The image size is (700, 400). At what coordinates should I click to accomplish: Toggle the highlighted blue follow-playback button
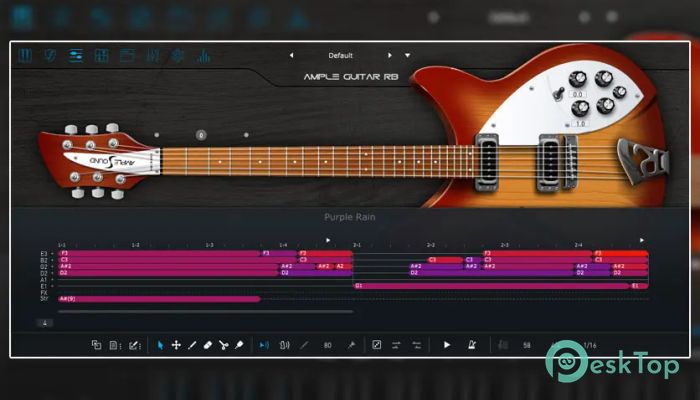click(x=264, y=345)
